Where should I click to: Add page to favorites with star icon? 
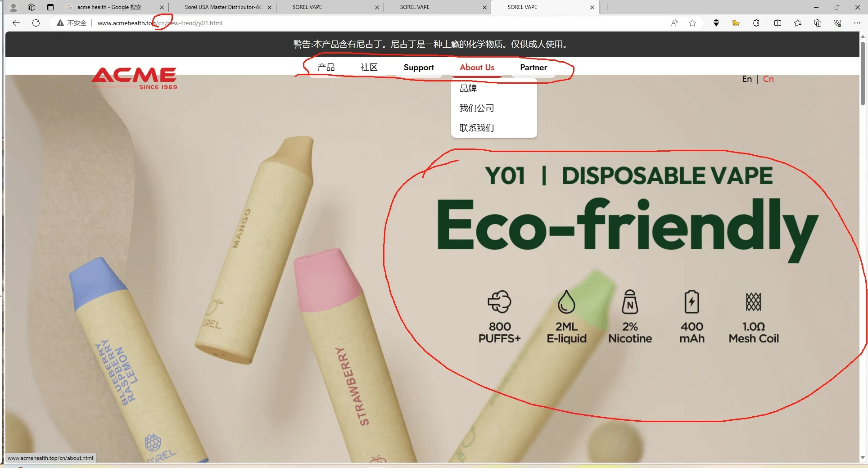(x=692, y=23)
